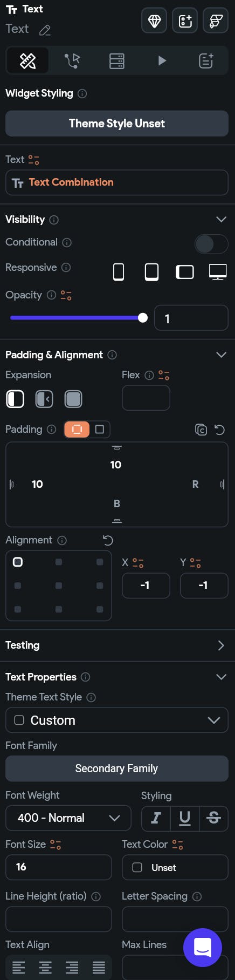
Task: Reset padding with the undo icon
Action: [x=219, y=430]
